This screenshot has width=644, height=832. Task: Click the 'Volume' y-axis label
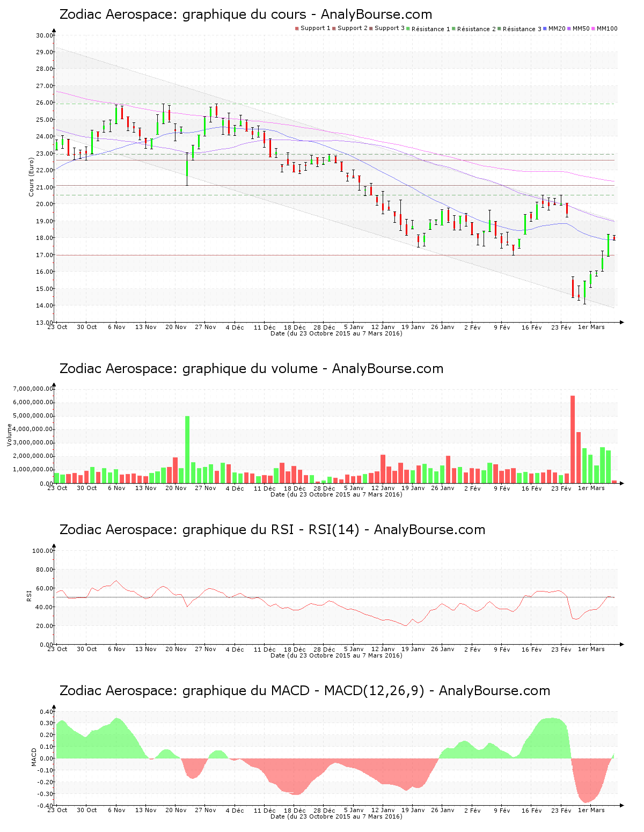(9, 435)
